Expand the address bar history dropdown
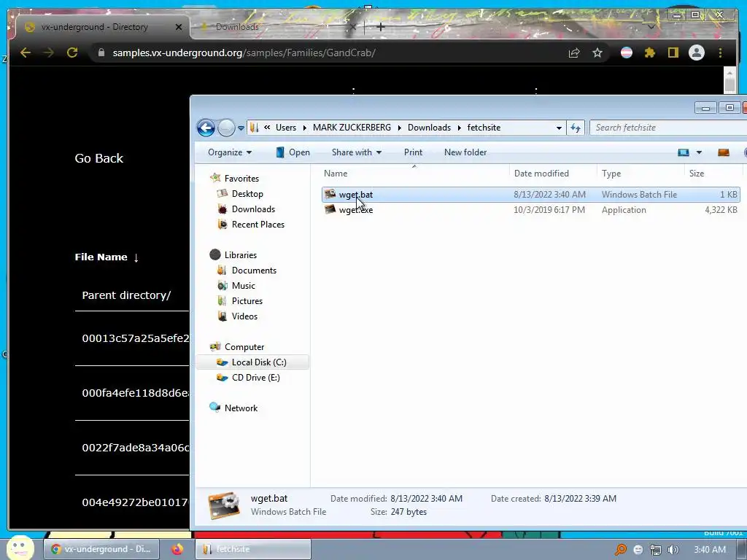Viewport: 747px width, 560px height. pos(559,128)
